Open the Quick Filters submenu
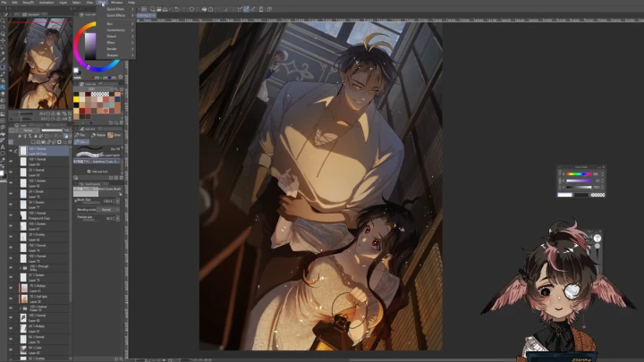 click(116, 10)
